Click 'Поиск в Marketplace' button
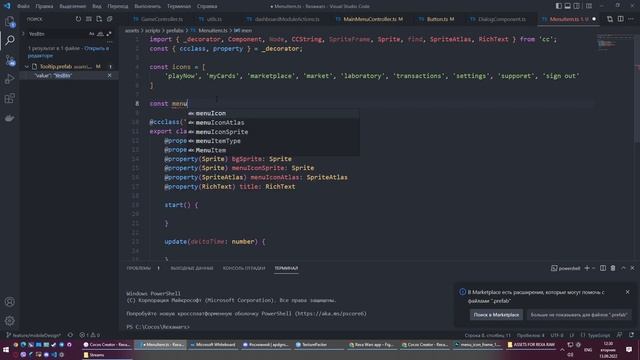The width and height of the screenshot is (640, 360). click(496, 315)
